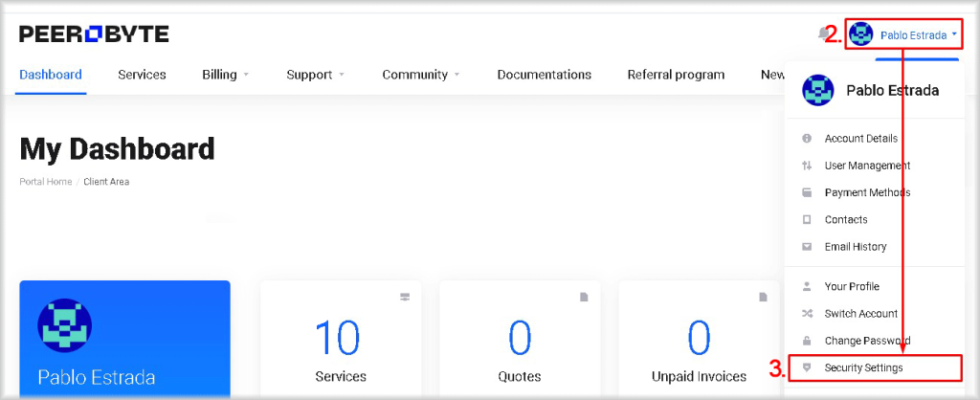
Task: Go to the Documentations tab
Action: click(545, 75)
